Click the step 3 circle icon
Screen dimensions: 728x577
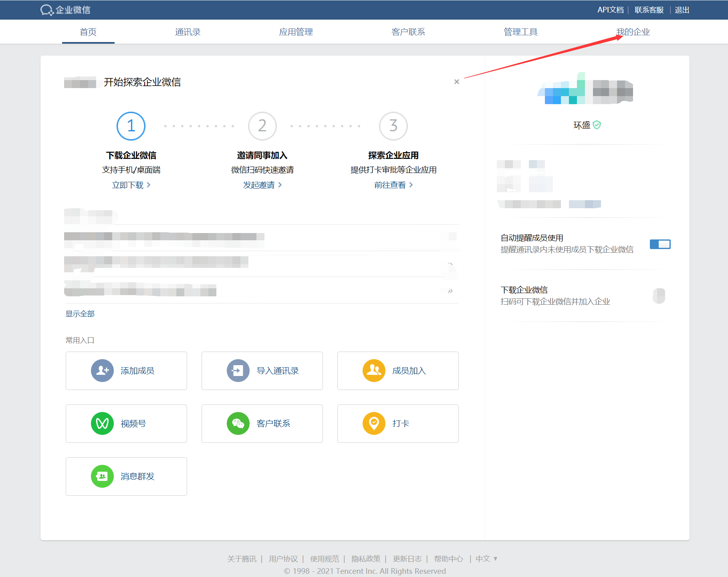click(x=393, y=126)
